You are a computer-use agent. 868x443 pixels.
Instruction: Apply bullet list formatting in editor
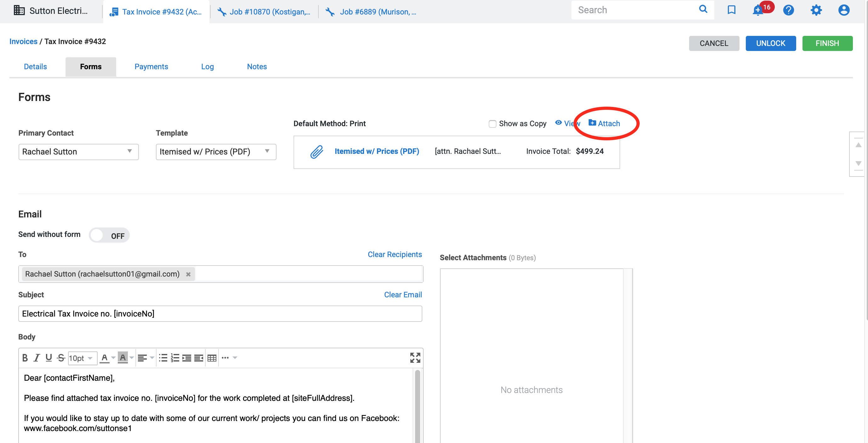tap(163, 358)
